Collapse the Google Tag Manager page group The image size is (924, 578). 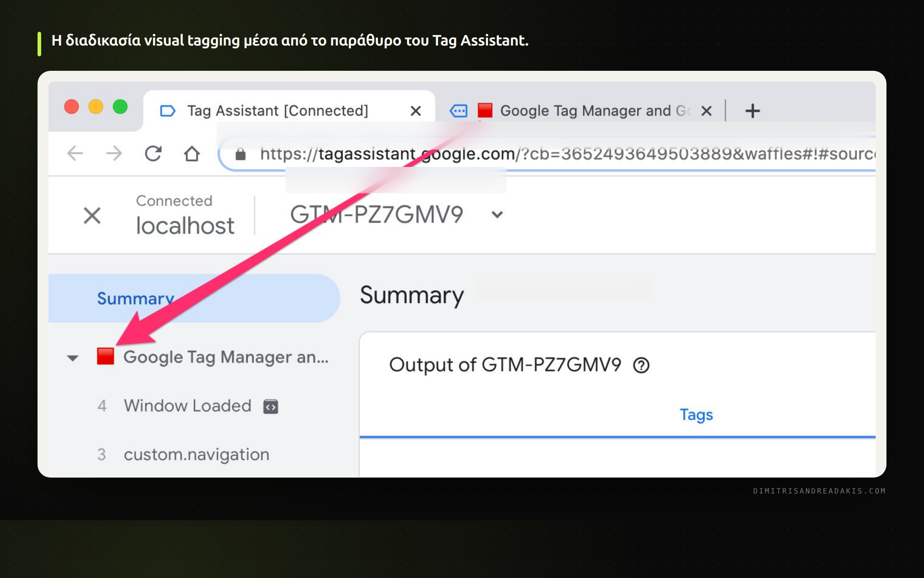[73, 358]
